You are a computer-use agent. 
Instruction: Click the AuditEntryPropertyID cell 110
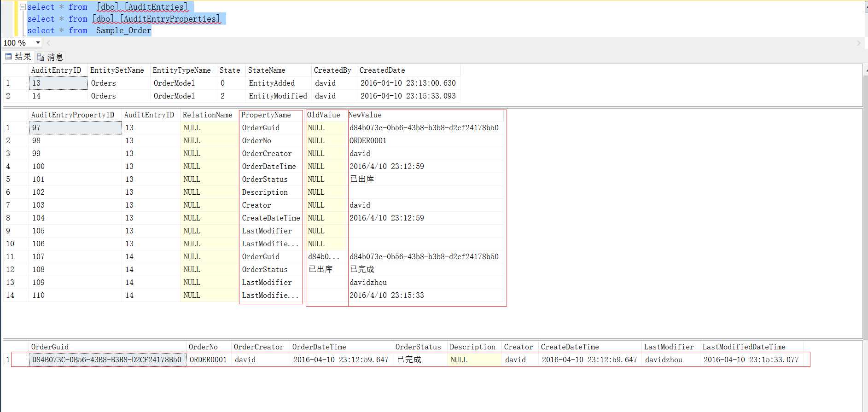(75, 296)
